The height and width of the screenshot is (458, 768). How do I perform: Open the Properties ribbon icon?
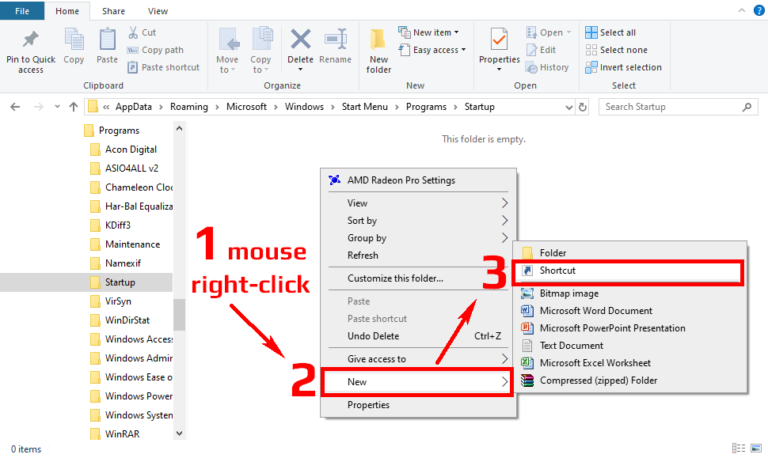click(499, 41)
